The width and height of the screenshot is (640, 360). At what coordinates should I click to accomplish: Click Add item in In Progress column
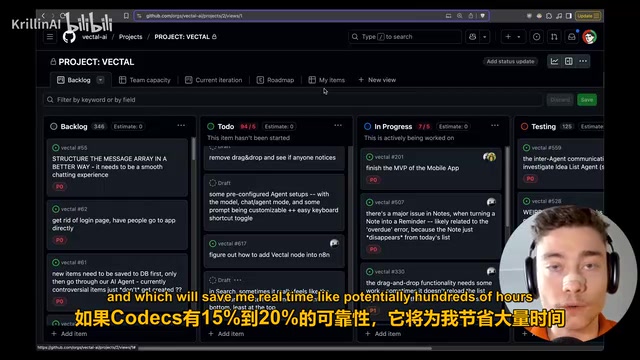click(383, 333)
